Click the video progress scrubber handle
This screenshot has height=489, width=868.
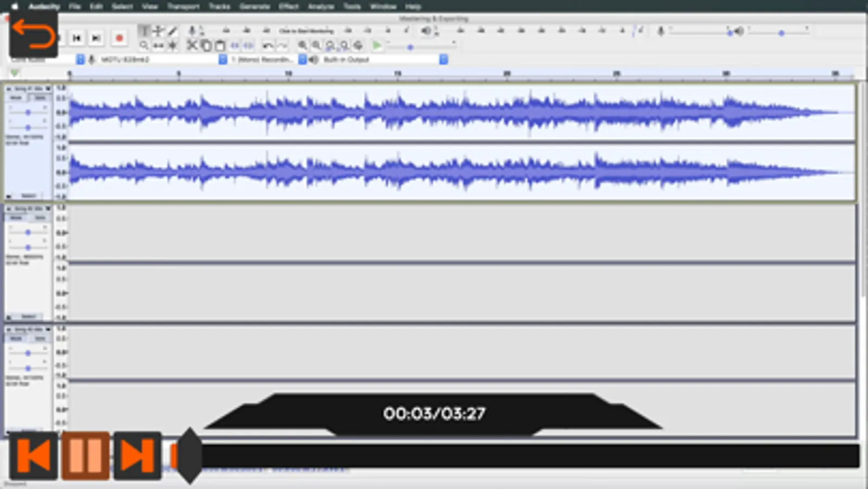coord(189,455)
